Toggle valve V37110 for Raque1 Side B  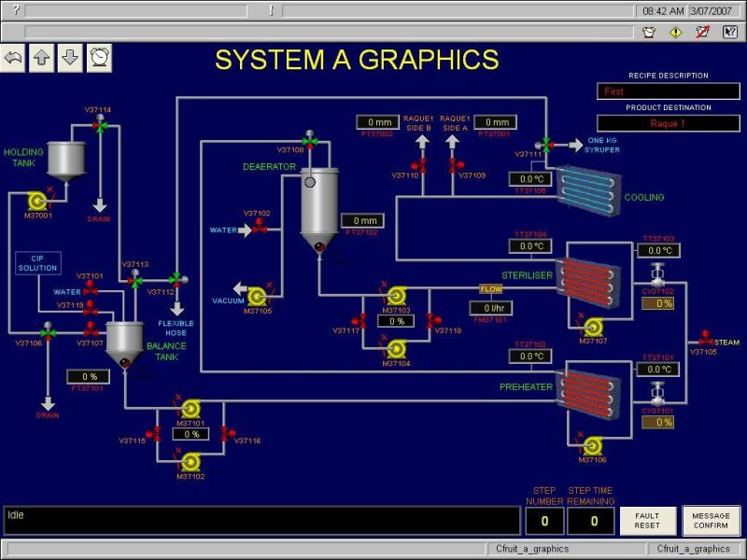coord(419,165)
